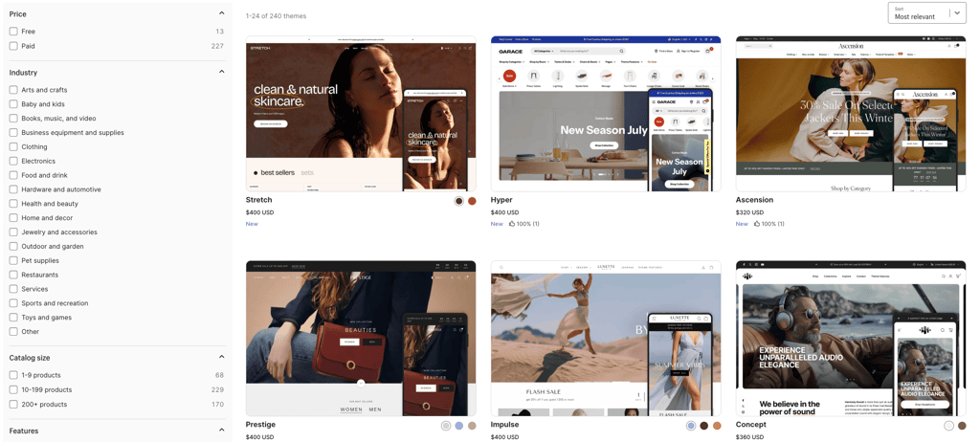Open the Impulse theme preview thumbnail

pos(606,339)
